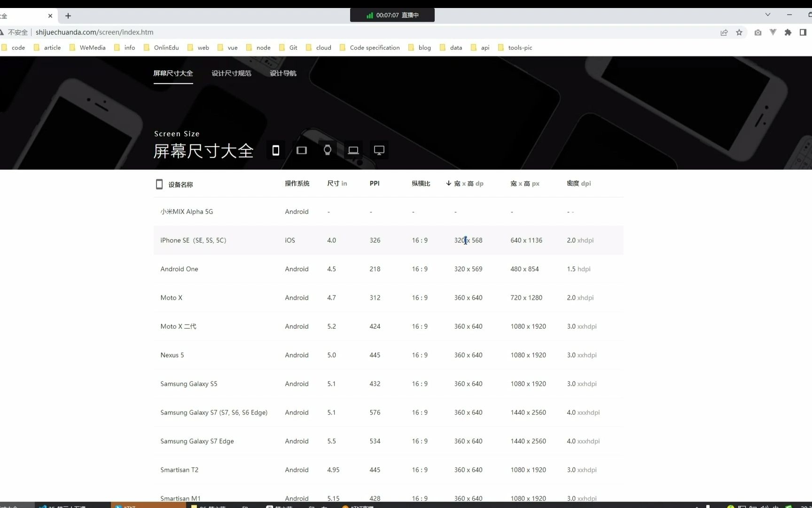Open the info bookmark folder
Screen dimensions: 812x508
tap(125, 48)
